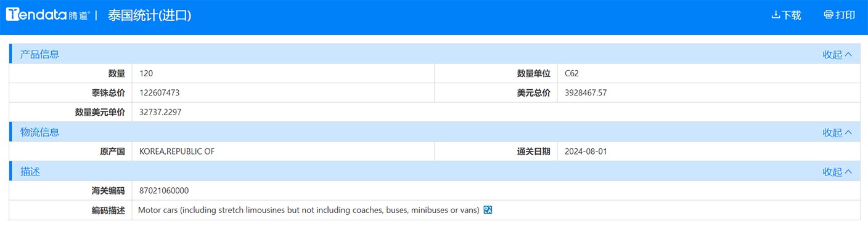
Task: Click the 通关日期 label
Action: coord(533,151)
